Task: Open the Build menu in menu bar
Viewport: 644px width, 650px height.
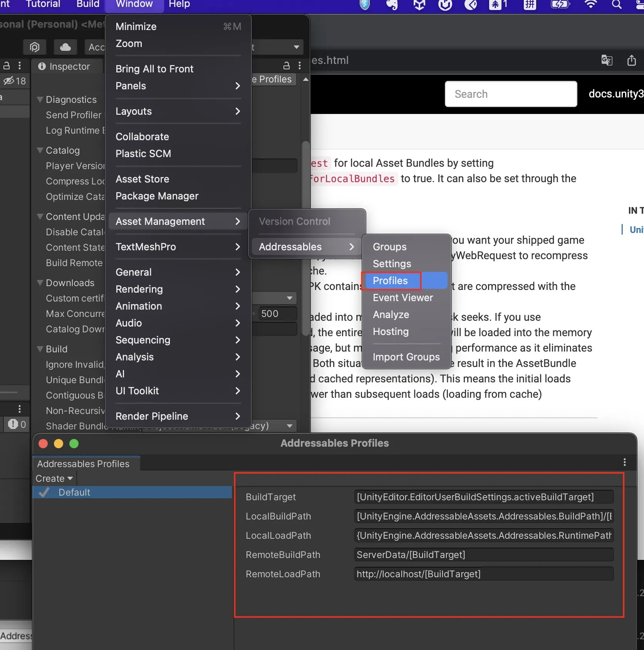Action: click(88, 5)
